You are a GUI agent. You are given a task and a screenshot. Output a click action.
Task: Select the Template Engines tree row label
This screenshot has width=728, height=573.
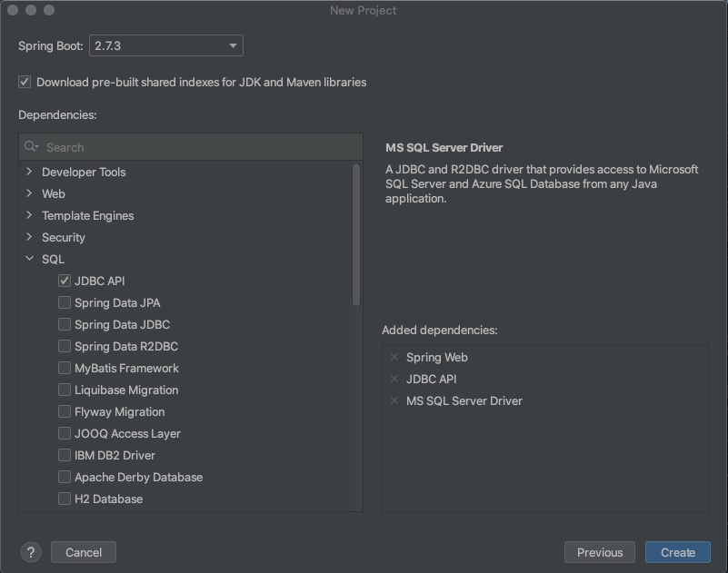click(x=88, y=216)
